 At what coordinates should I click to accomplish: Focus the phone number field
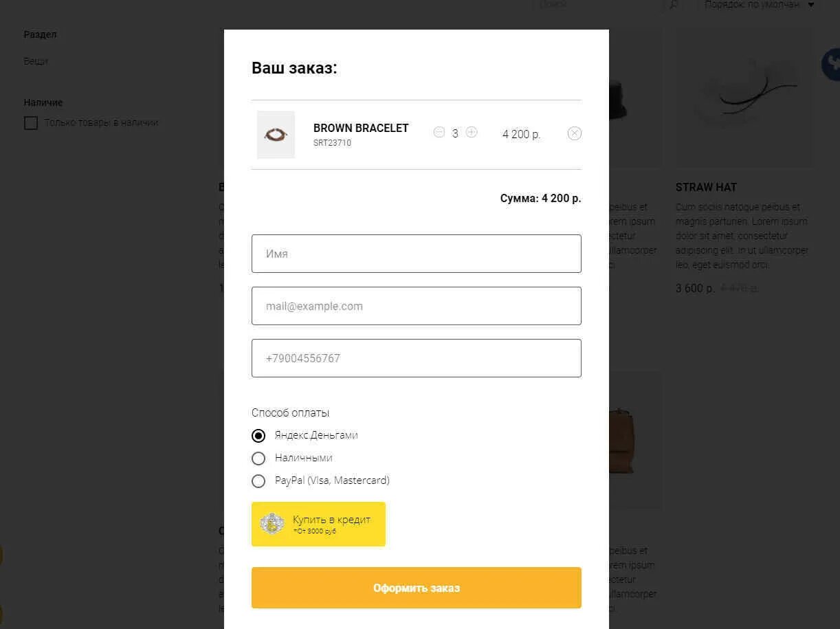(417, 358)
